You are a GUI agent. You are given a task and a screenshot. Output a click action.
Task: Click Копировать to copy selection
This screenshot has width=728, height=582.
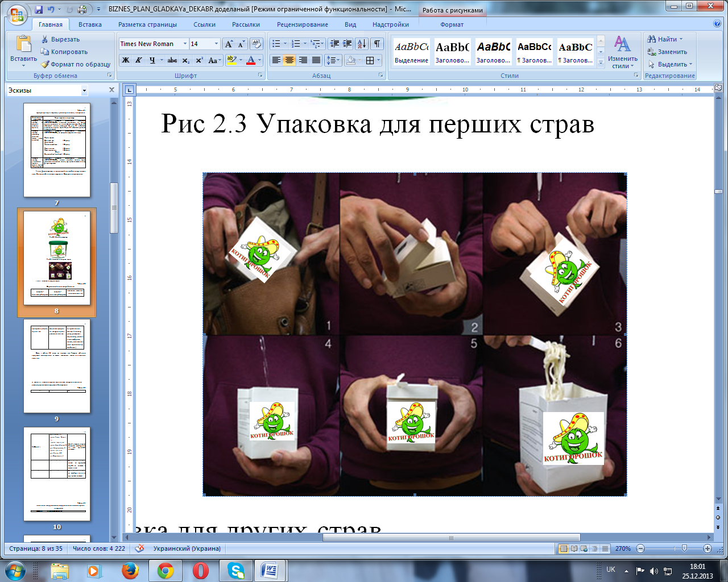click(64, 52)
